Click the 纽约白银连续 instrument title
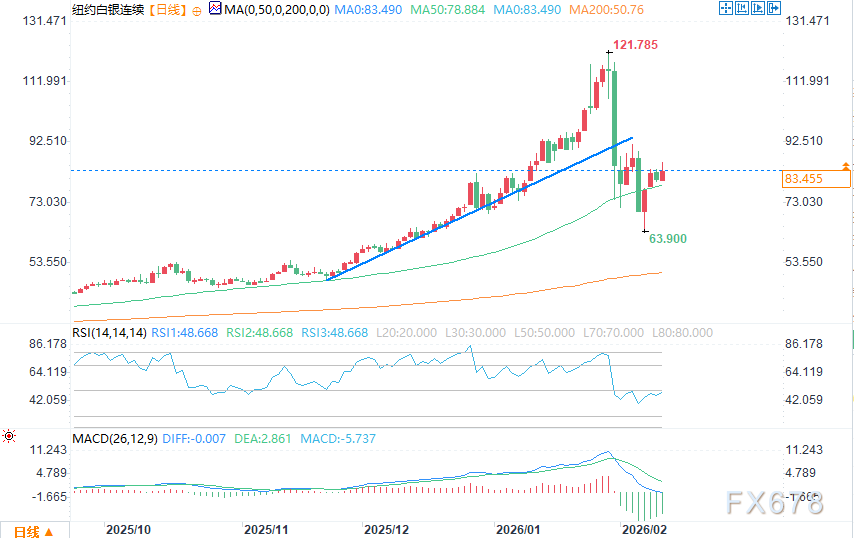 (106, 10)
